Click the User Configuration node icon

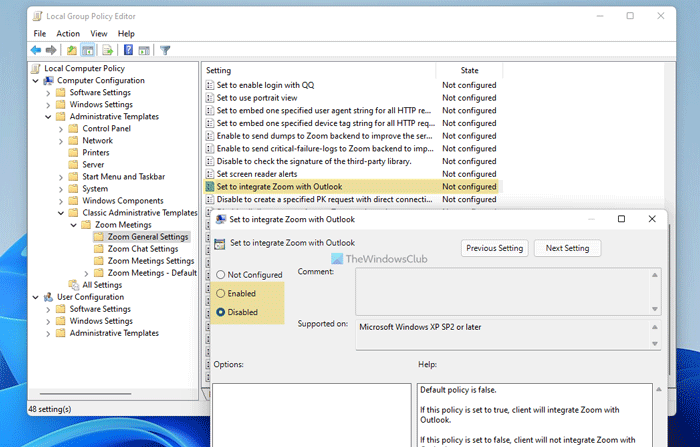(x=48, y=297)
